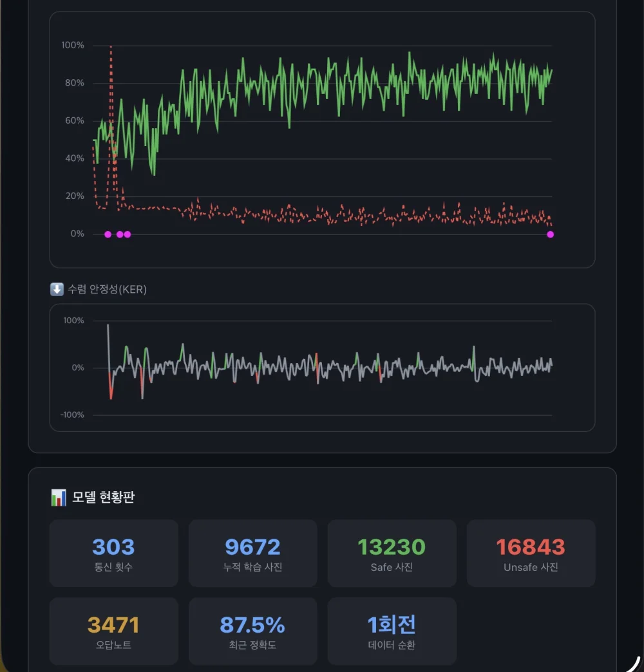The image size is (644, 672).
Task: Click the -100% label on the KER chart
Action: [x=72, y=415]
